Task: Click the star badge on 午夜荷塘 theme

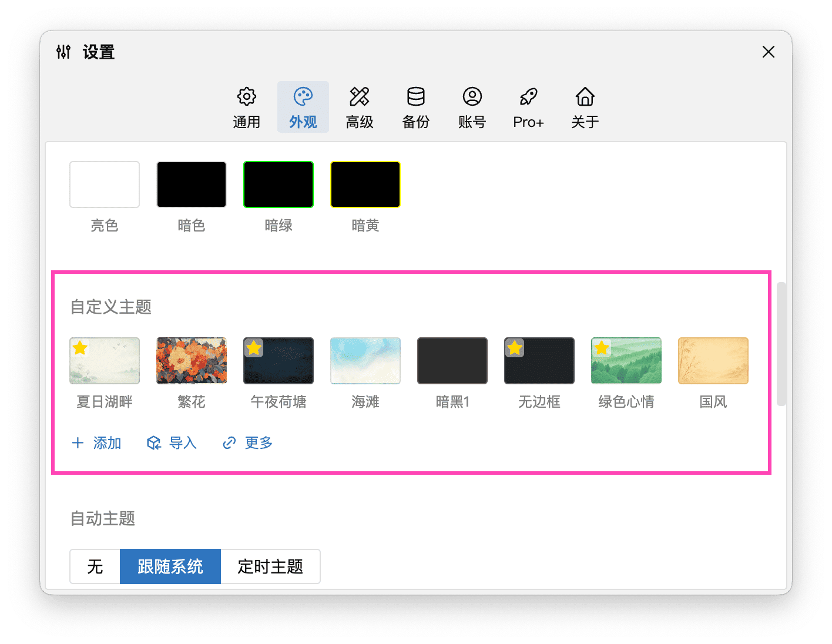Action: tap(254, 348)
